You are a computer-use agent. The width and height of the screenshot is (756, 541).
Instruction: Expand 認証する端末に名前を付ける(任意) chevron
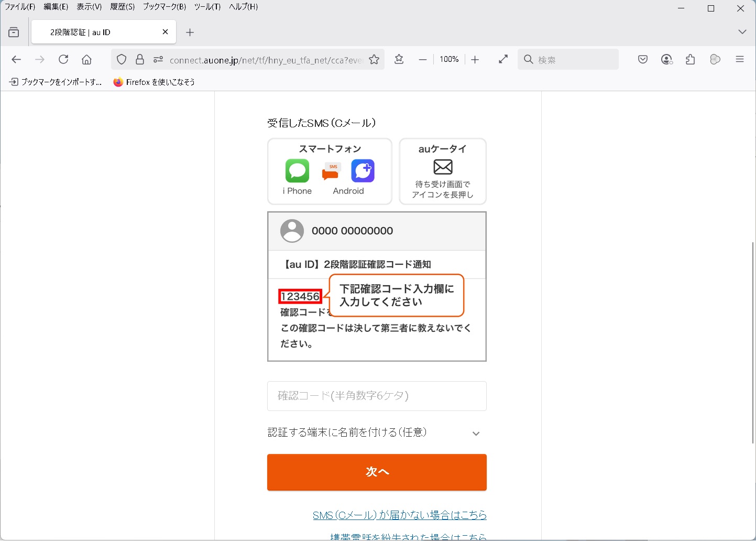pos(476,434)
